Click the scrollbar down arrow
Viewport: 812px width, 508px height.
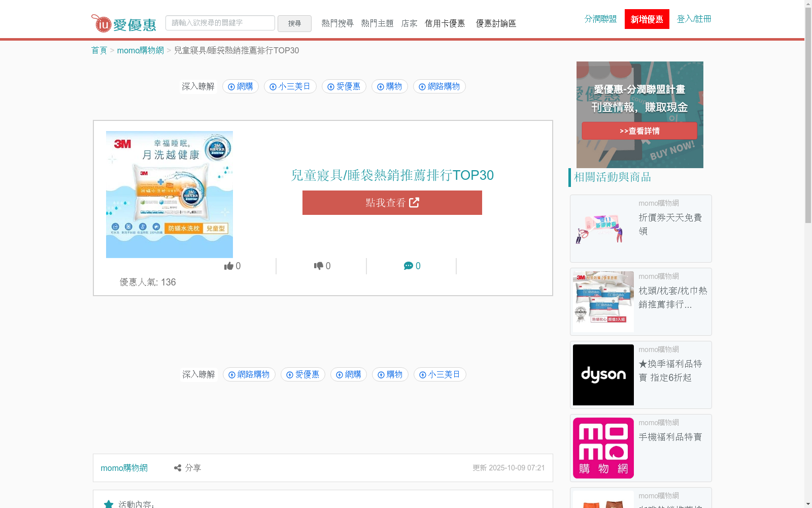pos(808,504)
